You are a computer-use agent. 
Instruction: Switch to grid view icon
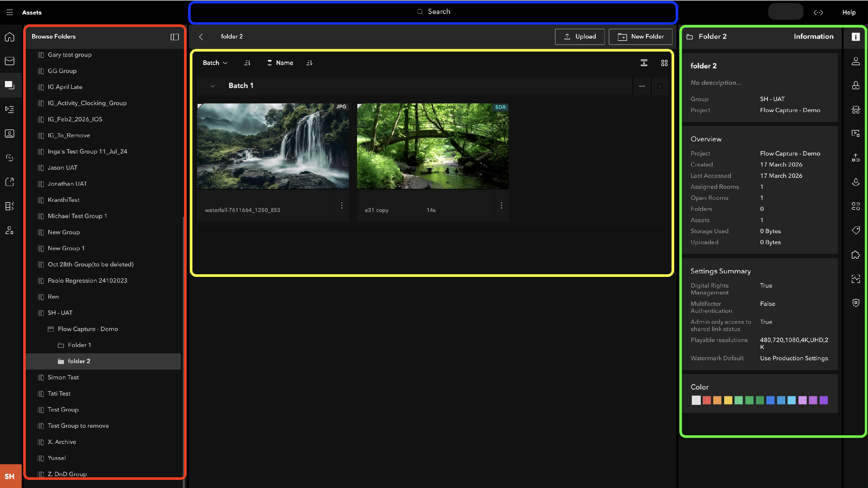coord(664,63)
